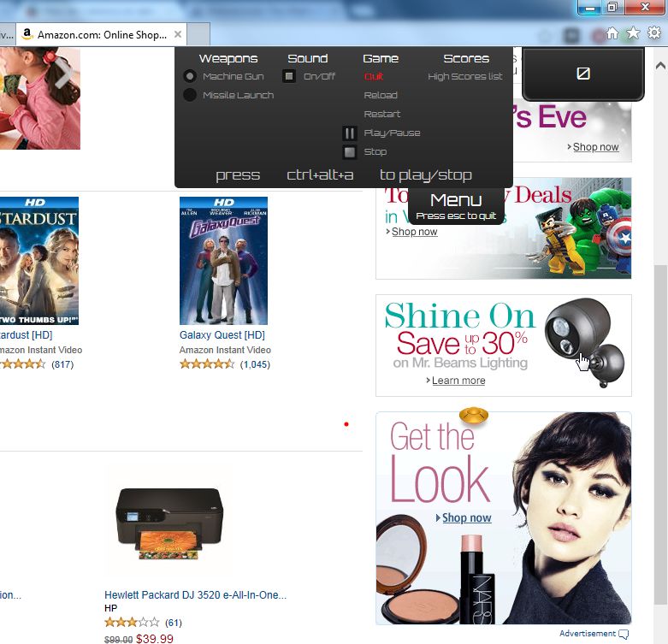Open the High Scores list

tap(465, 76)
